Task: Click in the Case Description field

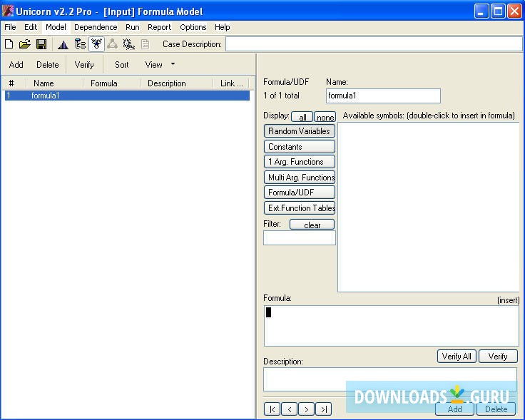Action: pos(374,44)
